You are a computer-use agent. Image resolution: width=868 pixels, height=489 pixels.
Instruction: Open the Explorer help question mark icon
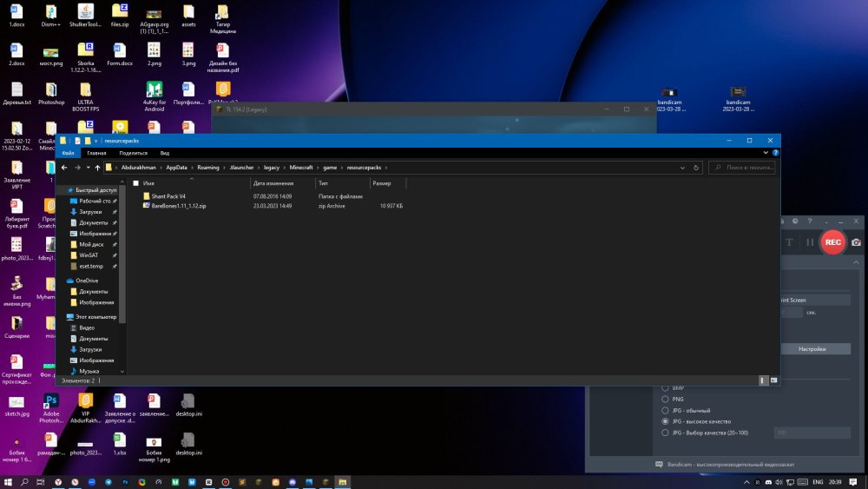(775, 153)
